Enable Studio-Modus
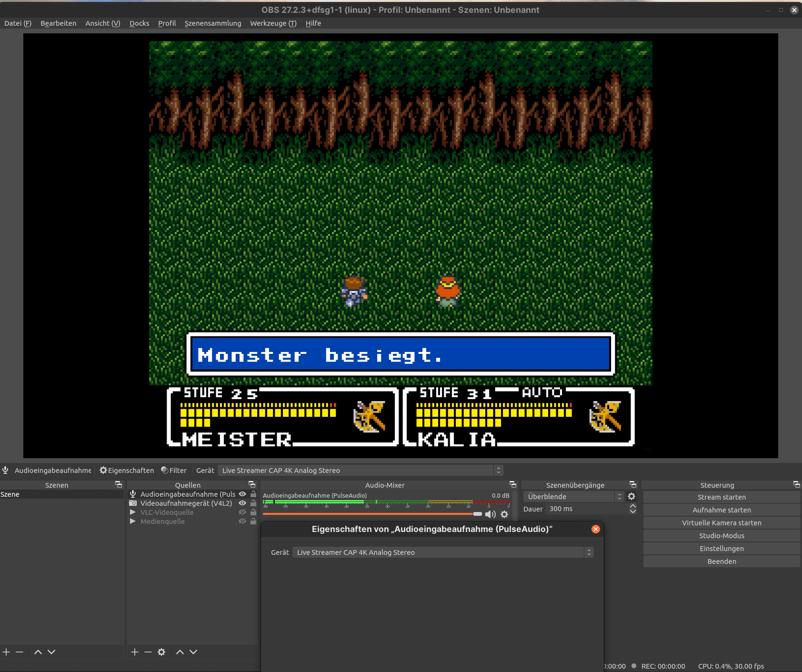Screen dimensions: 802x672 (722, 536)
